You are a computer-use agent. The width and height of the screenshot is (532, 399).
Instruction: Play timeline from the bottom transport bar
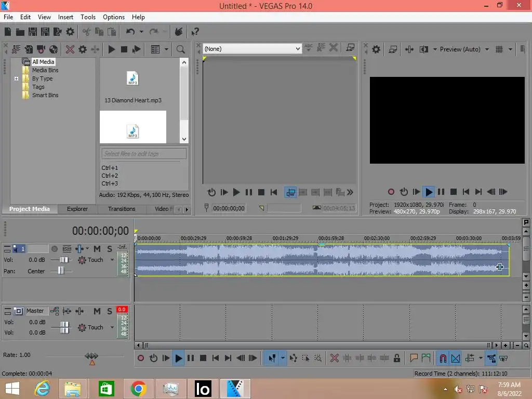point(178,358)
